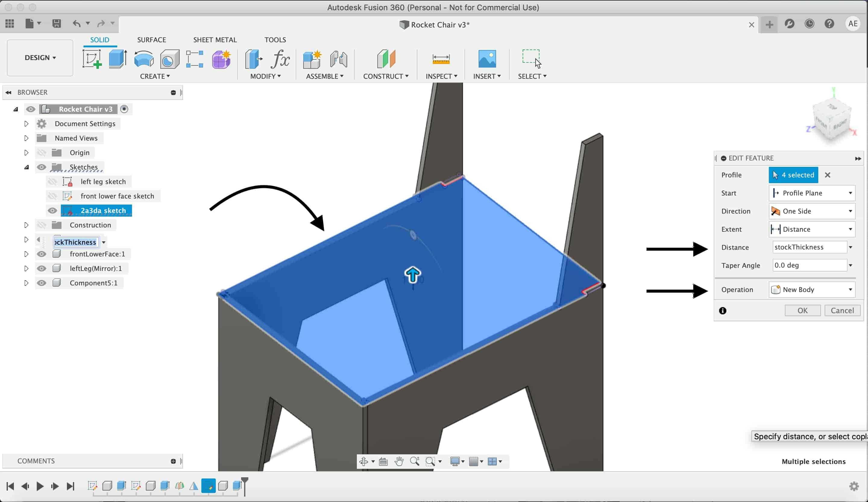Open the CREATE menu
868x502 pixels.
point(155,76)
